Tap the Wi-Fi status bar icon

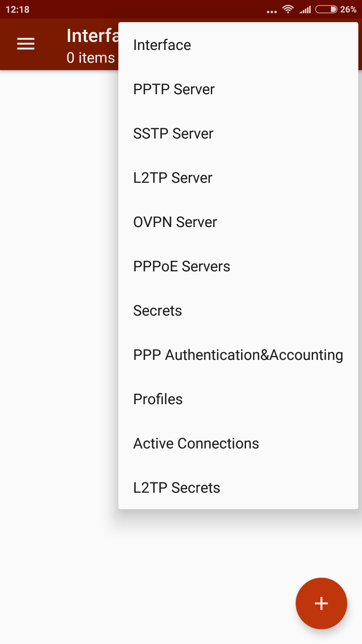click(288, 9)
